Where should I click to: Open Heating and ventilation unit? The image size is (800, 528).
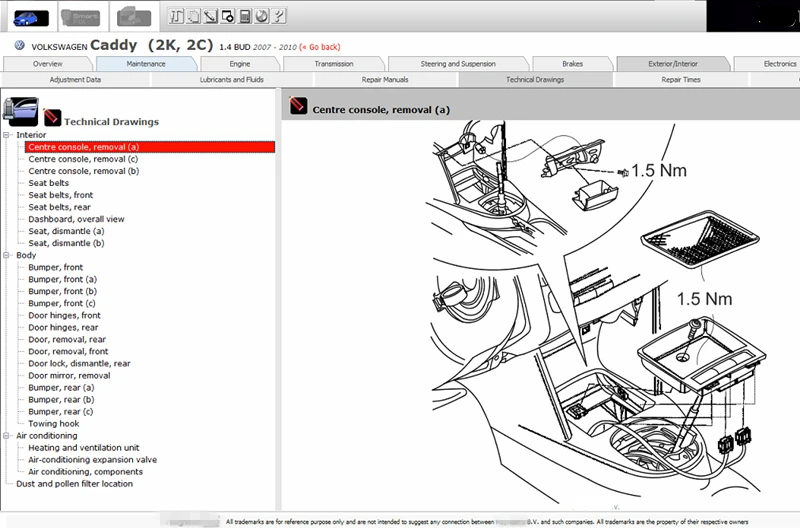tap(84, 448)
